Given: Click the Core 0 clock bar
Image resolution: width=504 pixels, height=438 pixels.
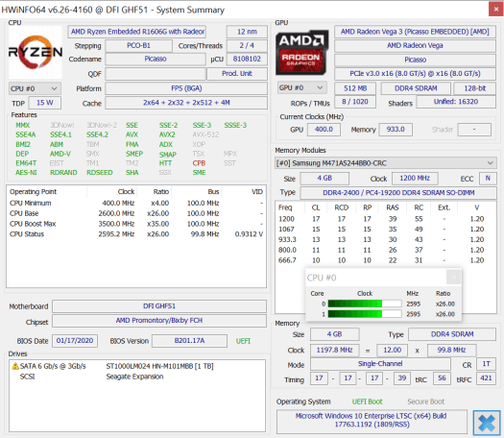Looking at the screenshot, I should coord(365,304).
